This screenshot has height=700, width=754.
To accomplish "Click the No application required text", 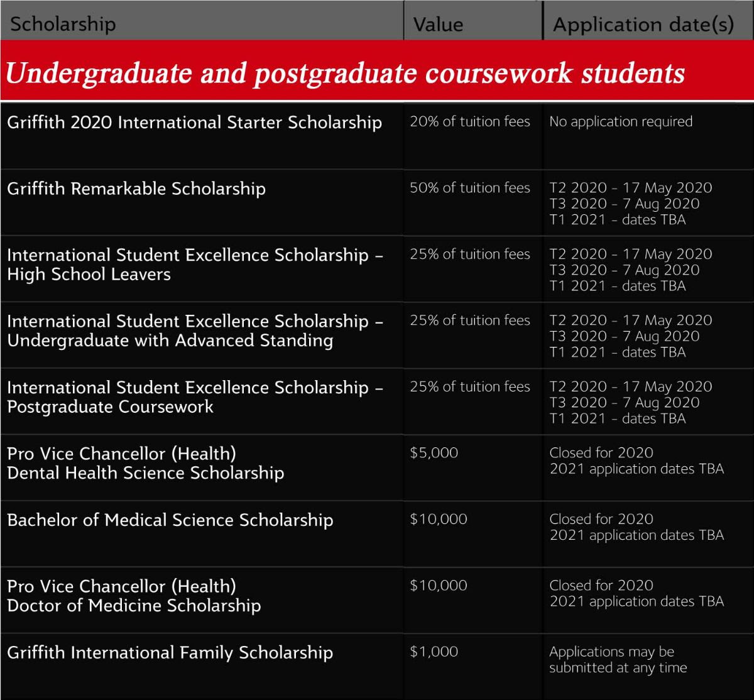I will 621,121.
